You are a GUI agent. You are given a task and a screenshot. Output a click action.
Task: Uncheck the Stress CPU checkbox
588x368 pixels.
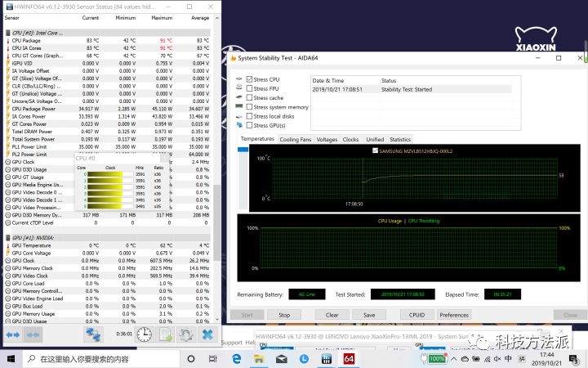249,79
